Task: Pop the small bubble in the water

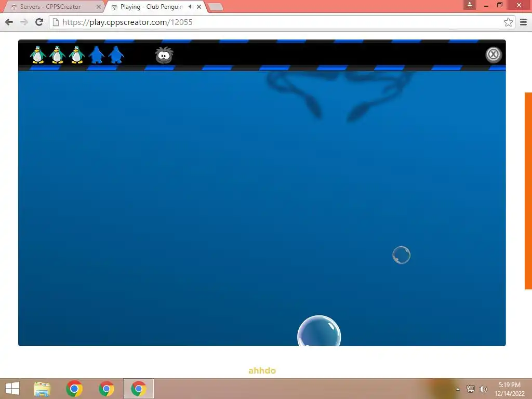Action: pos(402,255)
